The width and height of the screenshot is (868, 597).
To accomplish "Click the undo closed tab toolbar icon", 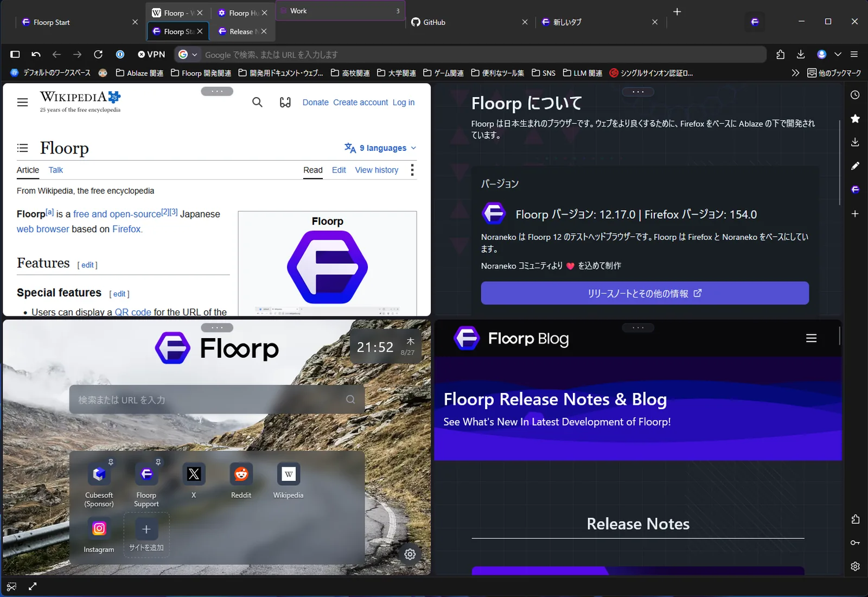I will pos(36,54).
